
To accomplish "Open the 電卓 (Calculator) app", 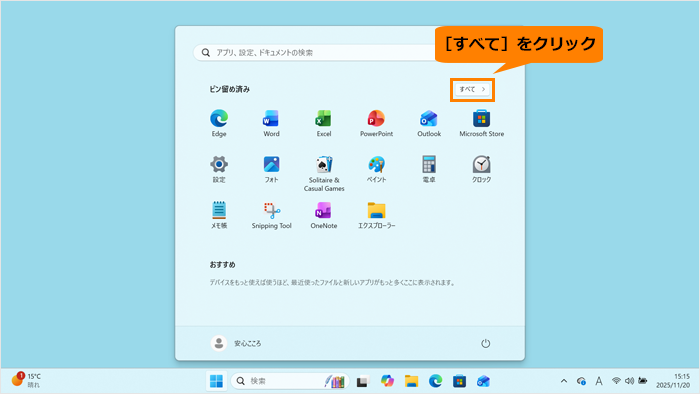I will [429, 169].
